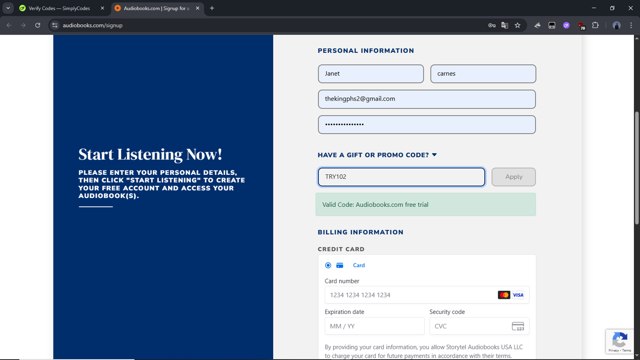View site information icon in address bar
The height and width of the screenshot is (360, 640).
point(55,25)
